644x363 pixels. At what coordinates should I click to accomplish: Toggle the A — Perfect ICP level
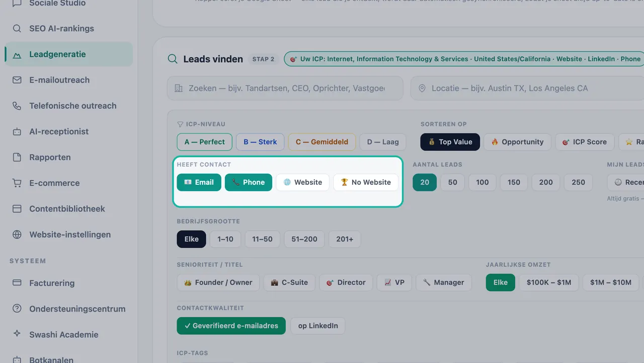coord(205,142)
